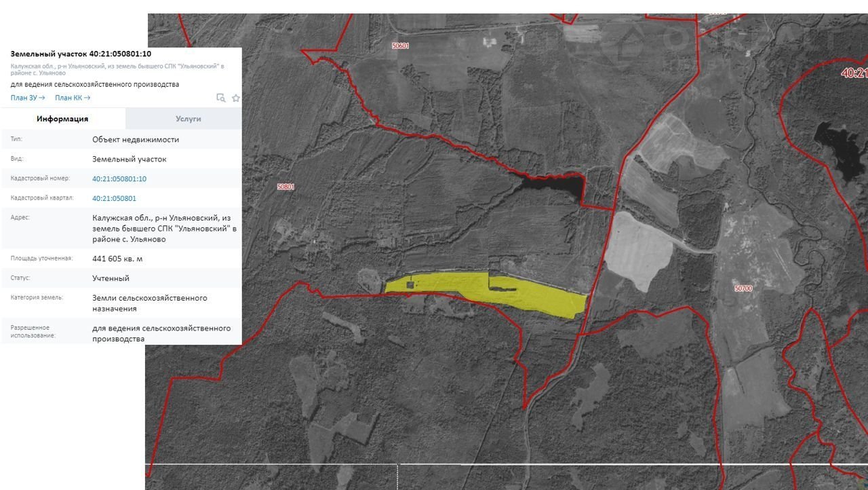Screen dimensions: 868x490
Task: Click the dark pond north of the parcel
Action: coord(553,183)
